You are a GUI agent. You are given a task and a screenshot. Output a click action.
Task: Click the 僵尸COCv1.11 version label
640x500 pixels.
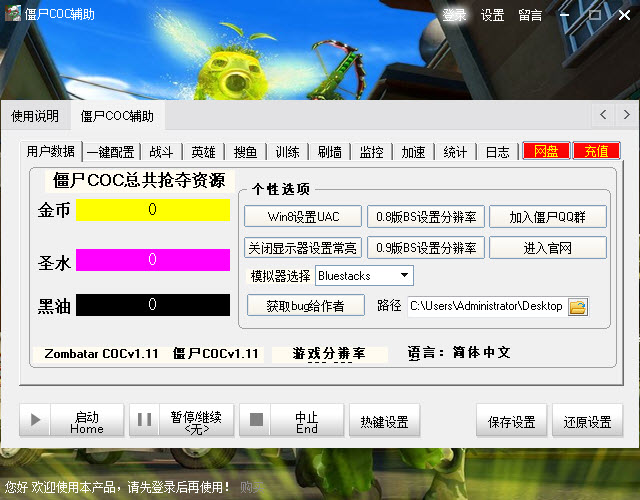(x=216, y=353)
